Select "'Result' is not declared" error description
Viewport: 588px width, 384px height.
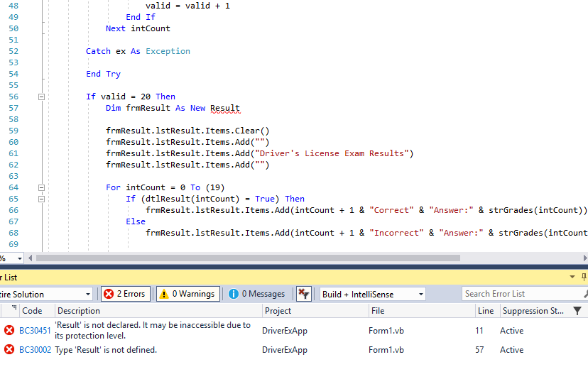tap(153, 331)
